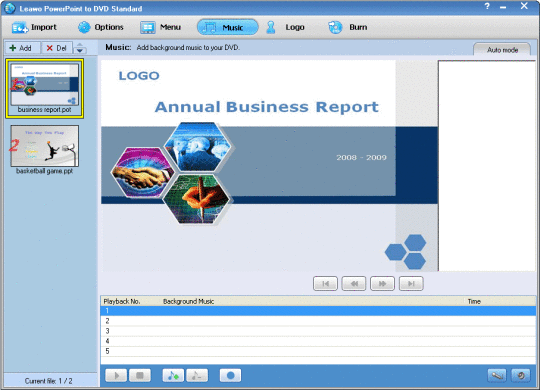
Task: Switch to the Menu tab
Action: pyautogui.click(x=160, y=27)
